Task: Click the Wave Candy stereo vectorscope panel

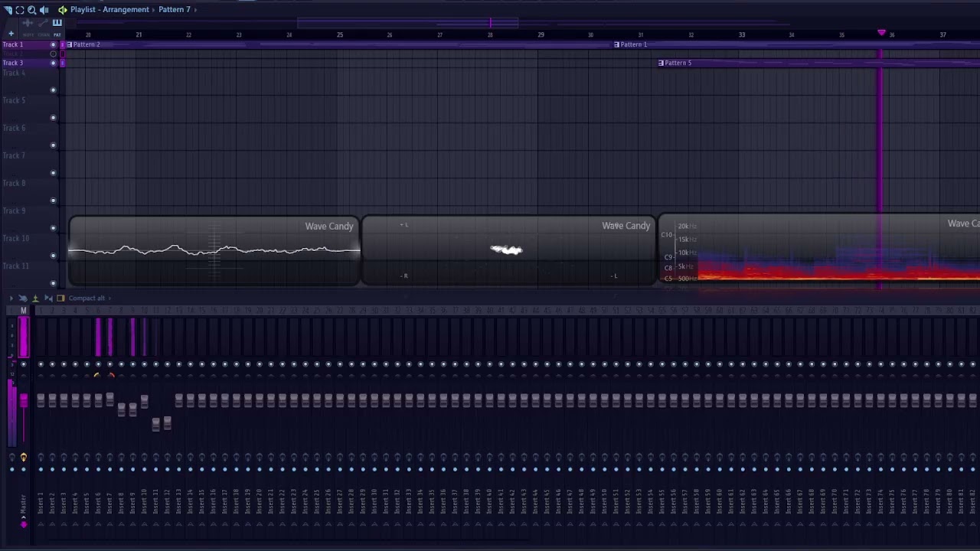Action: click(x=509, y=251)
